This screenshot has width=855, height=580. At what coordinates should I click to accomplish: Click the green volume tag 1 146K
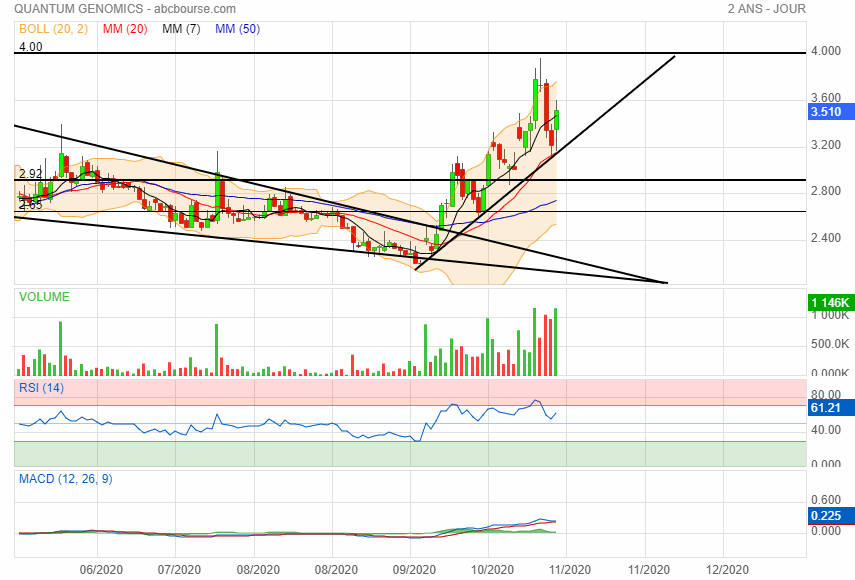pyautogui.click(x=830, y=303)
